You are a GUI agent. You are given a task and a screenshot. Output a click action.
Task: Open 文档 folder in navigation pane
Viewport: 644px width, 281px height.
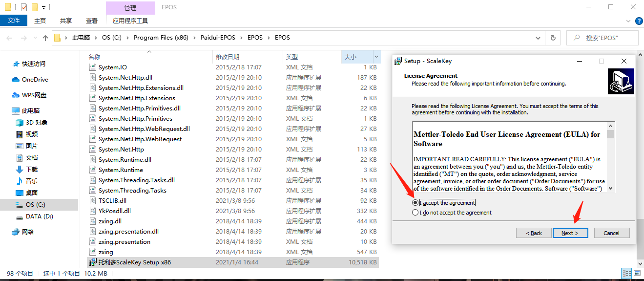(32, 158)
